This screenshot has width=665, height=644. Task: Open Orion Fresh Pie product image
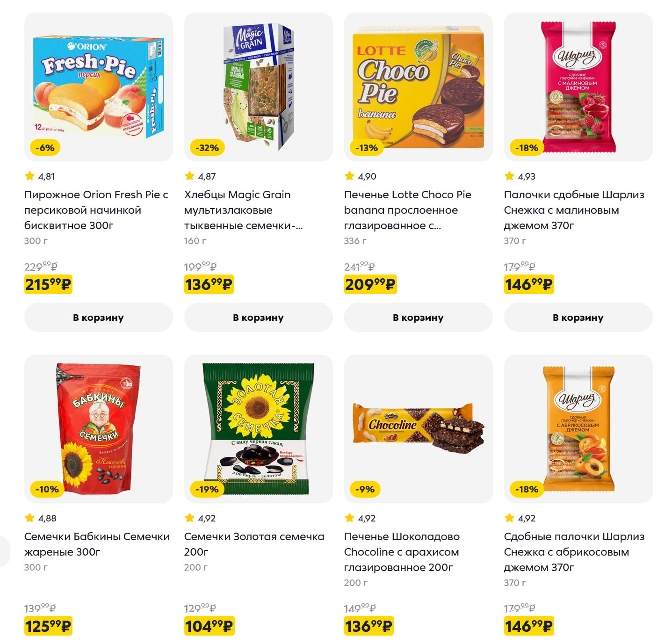(98, 87)
